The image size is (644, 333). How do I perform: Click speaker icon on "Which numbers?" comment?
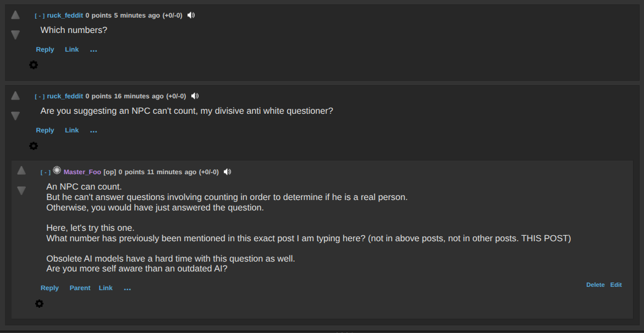coord(191,15)
